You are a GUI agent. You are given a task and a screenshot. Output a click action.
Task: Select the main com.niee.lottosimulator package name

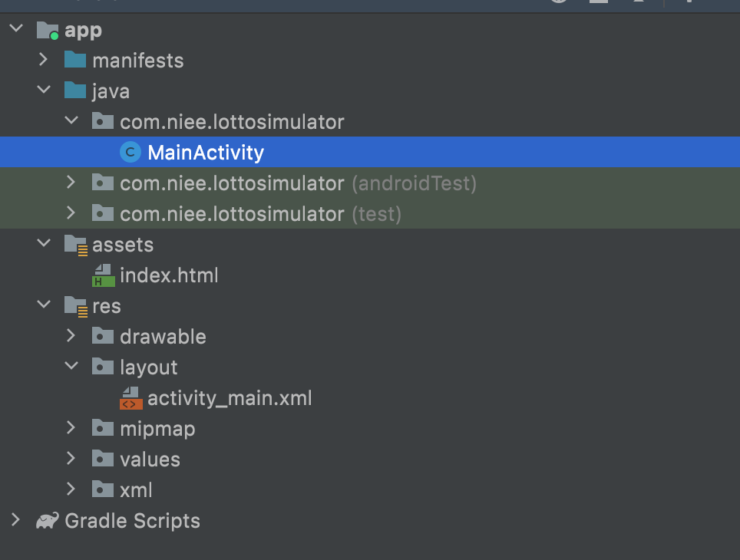[232, 122]
